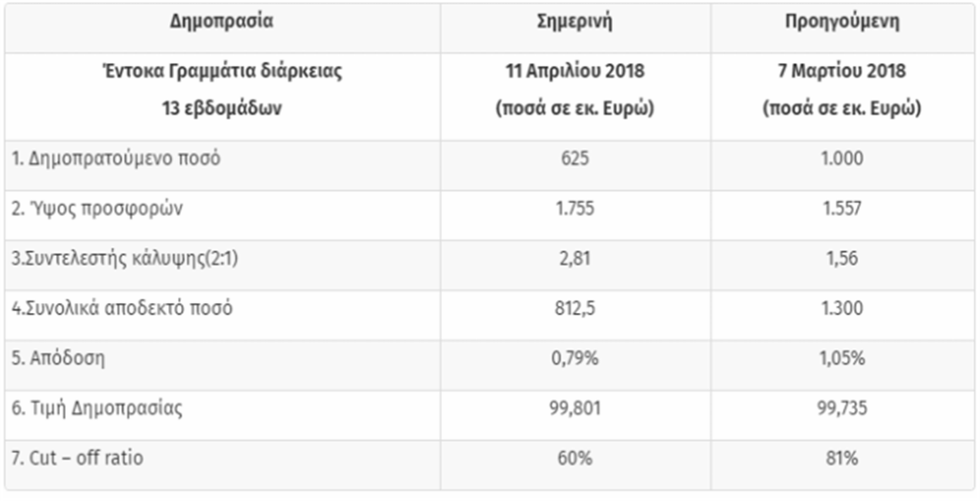Viewport: 980px width, 501px height.
Task: Click the Δημοπρασία column header
Action: click(x=222, y=21)
